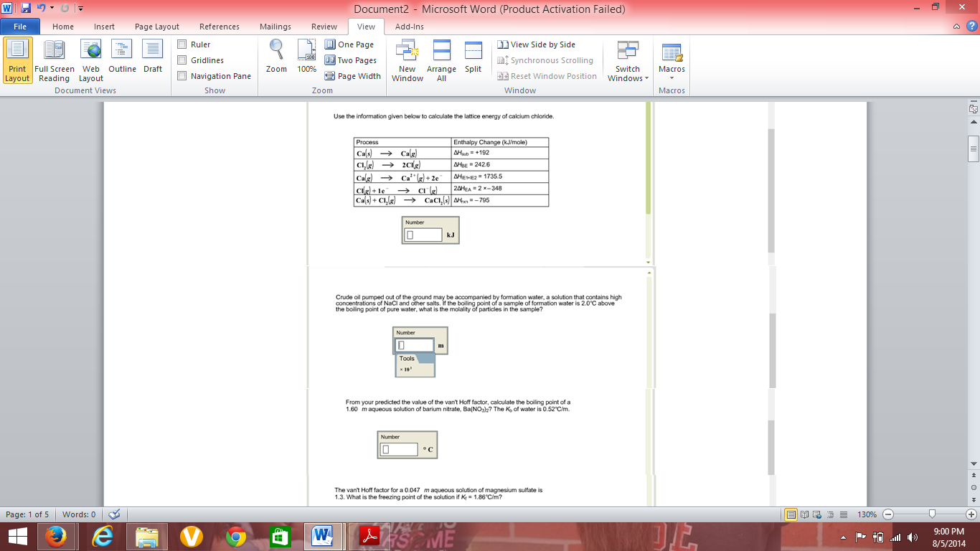The width and height of the screenshot is (980, 551).
Task: Click the zoom slider handle
Action: (931, 514)
